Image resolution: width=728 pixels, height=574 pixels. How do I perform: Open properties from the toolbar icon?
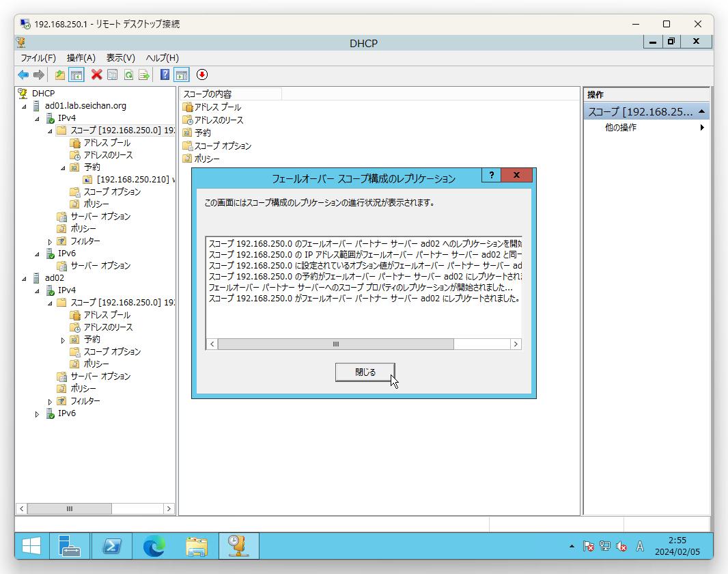(113, 74)
